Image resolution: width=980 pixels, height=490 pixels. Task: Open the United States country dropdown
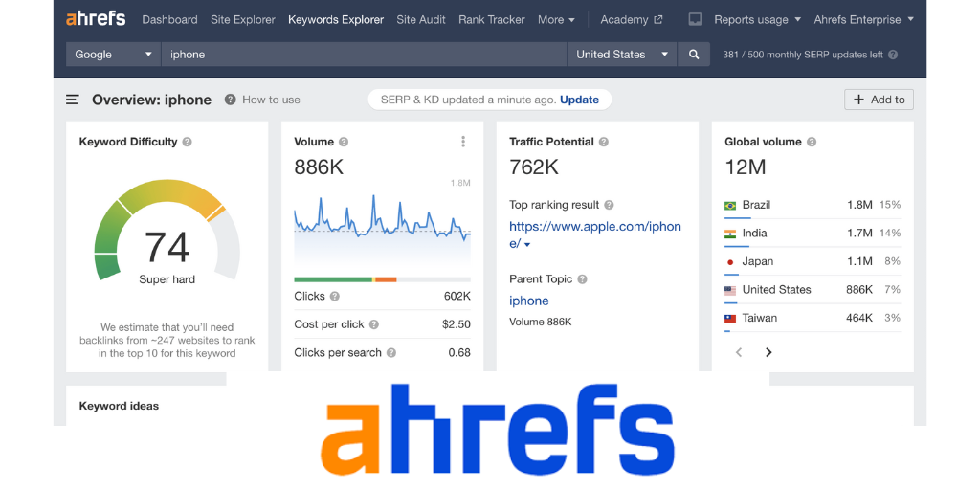pos(622,55)
